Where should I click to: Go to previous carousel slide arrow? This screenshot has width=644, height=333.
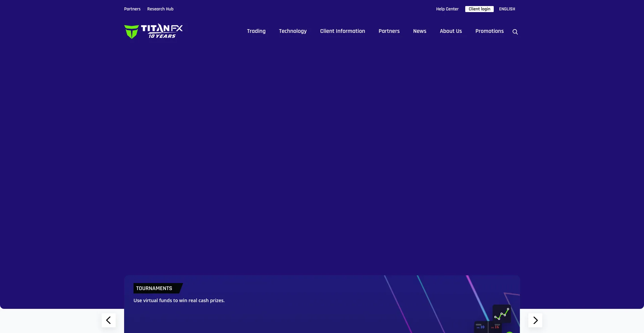pos(108,320)
